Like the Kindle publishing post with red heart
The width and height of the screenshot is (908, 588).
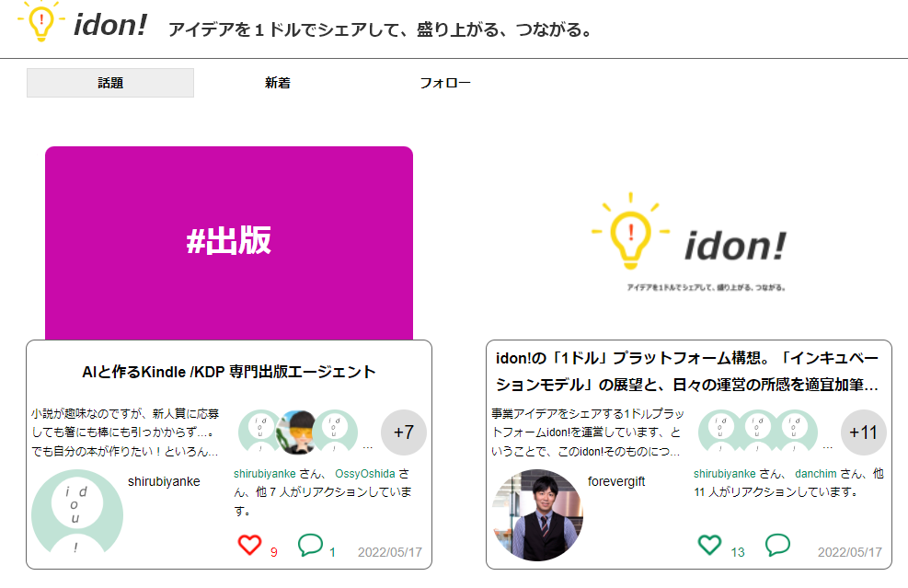[x=249, y=545]
